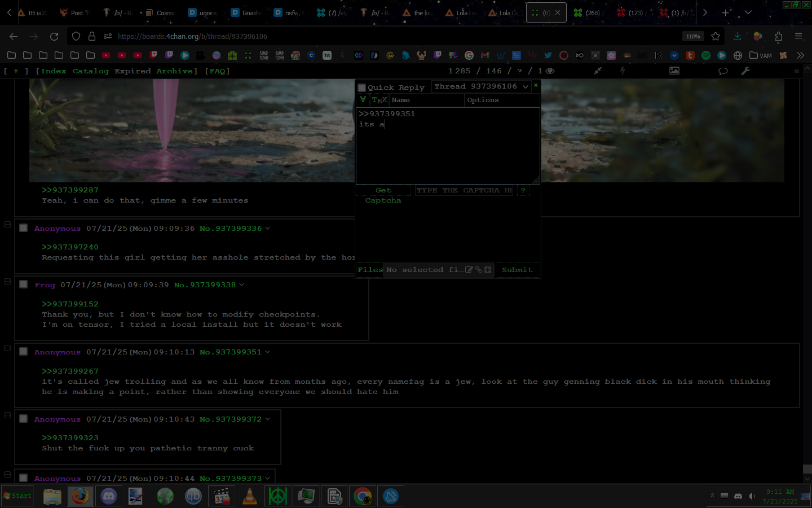812x508 pixels.
Task: Open post menu arrow for No.937399351
Action: click(x=268, y=352)
